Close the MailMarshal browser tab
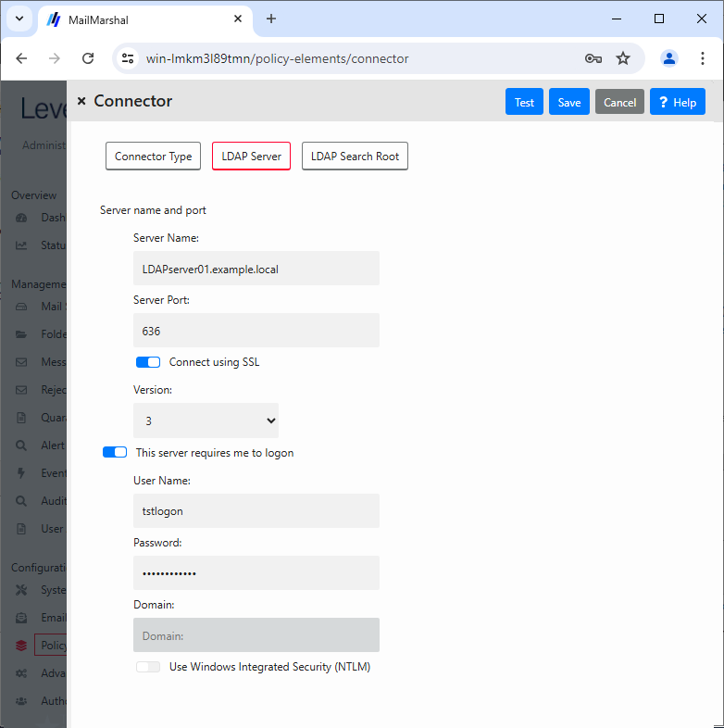 coord(238,19)
